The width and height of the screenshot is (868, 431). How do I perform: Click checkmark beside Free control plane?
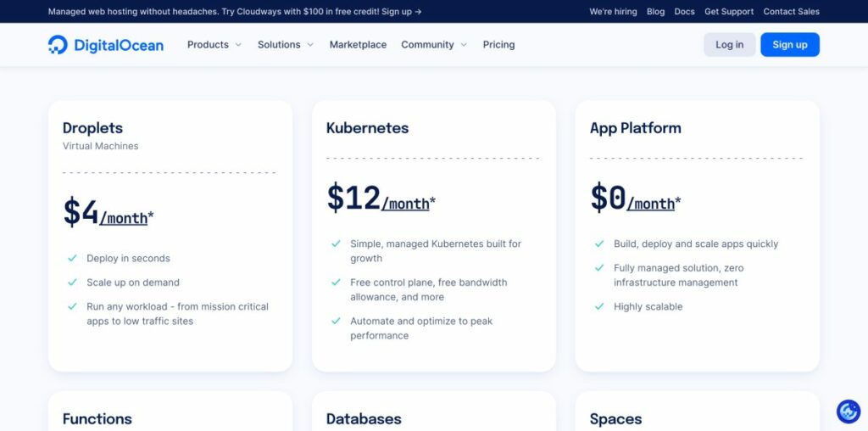pos(336,283)
